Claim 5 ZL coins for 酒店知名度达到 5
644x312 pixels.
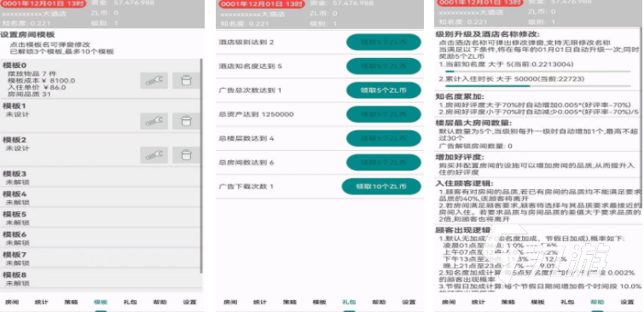(384, 66)
